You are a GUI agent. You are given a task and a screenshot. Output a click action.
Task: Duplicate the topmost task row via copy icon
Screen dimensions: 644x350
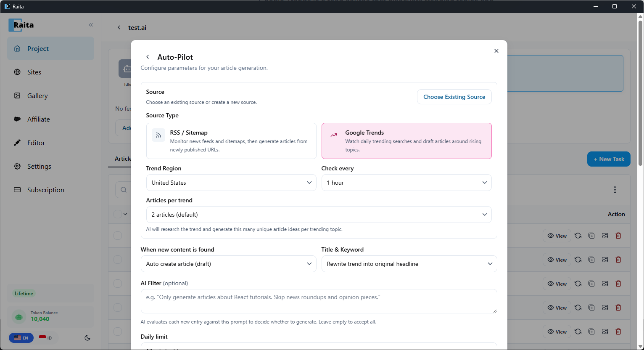(x=591, y=236)
